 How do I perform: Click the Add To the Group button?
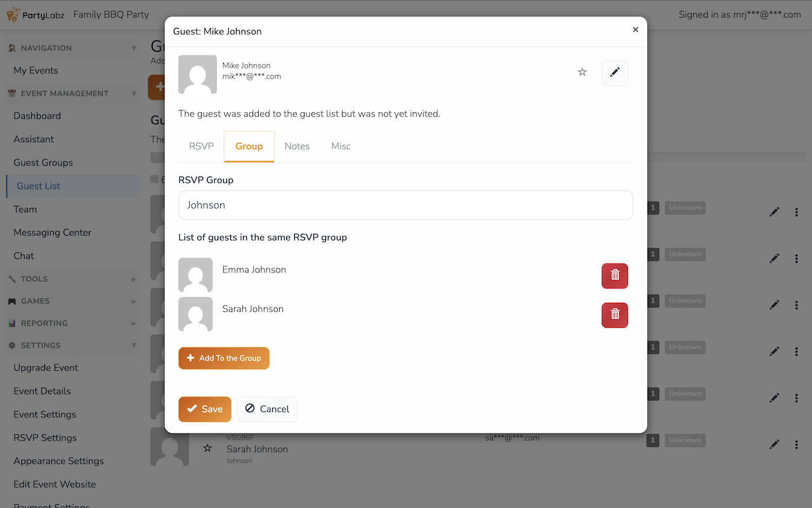224,358
